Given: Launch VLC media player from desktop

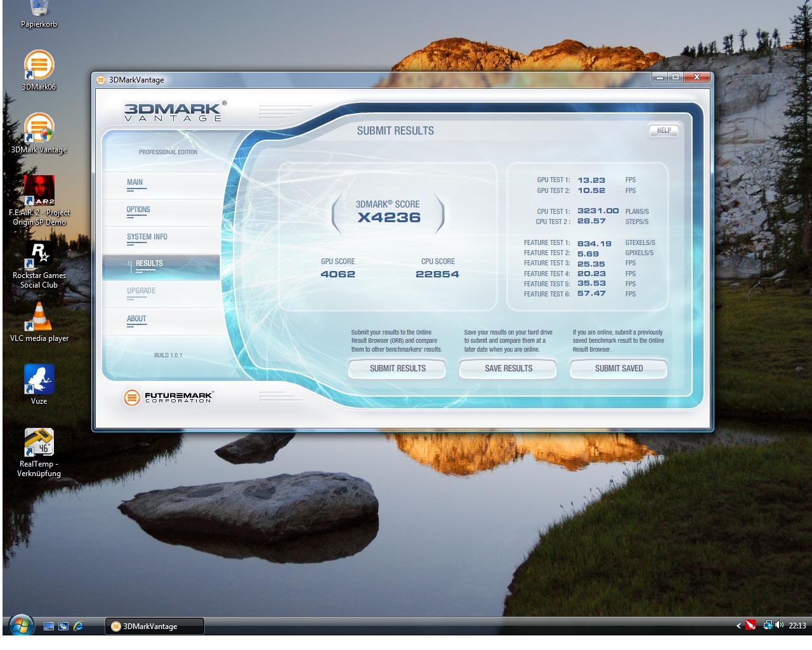Looking at the screenshot, I should tap(39, 322).
